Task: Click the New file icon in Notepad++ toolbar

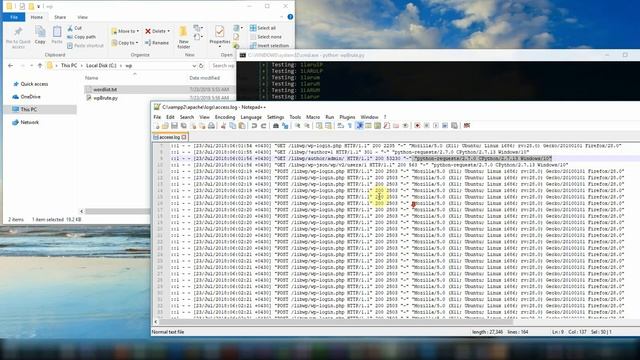Action: 157,126
